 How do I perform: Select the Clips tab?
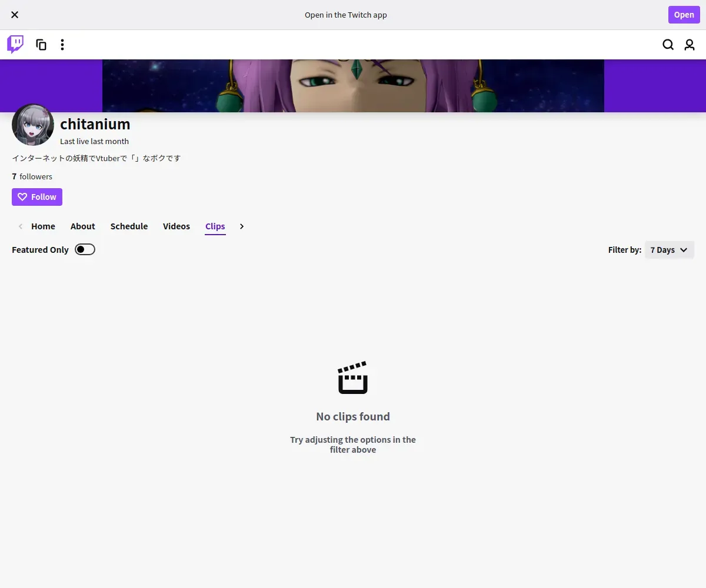215,226
